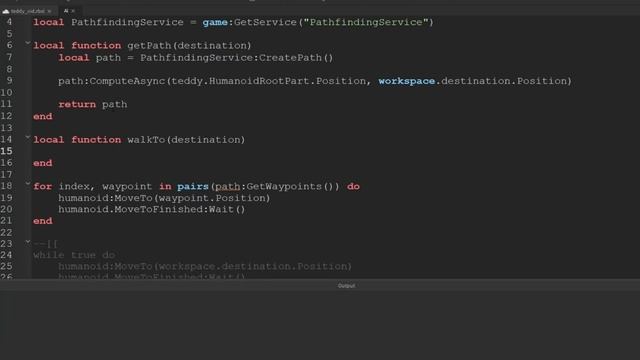Click the 'end' keyword on line 12

pyautogui.click(x=43, y=116)
